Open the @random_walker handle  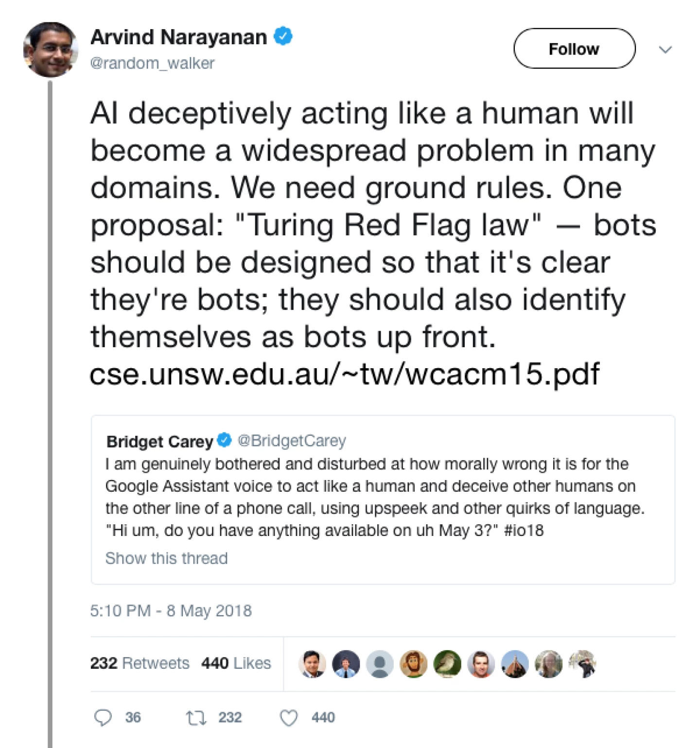tap(152, 63)
